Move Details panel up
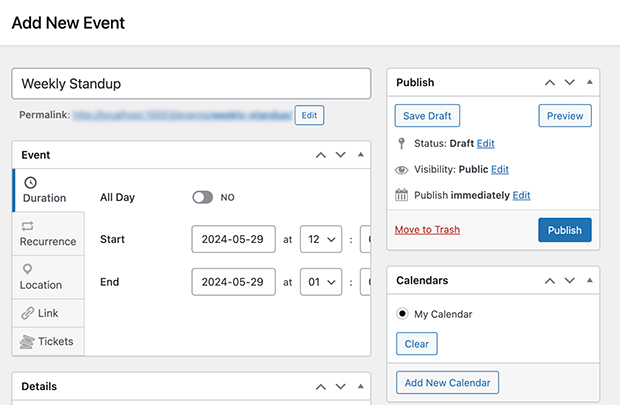This screenshot has width=620, height=405. click(321, 387)
